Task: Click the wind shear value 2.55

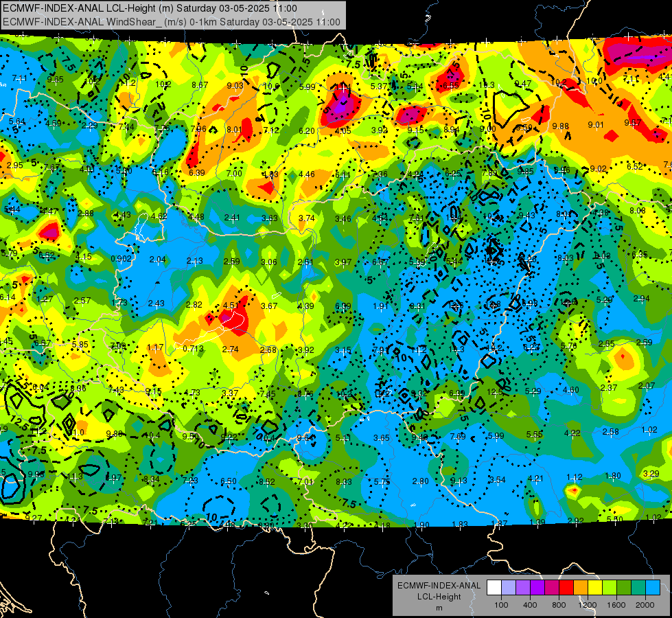Action: click(x=606, y=343)
